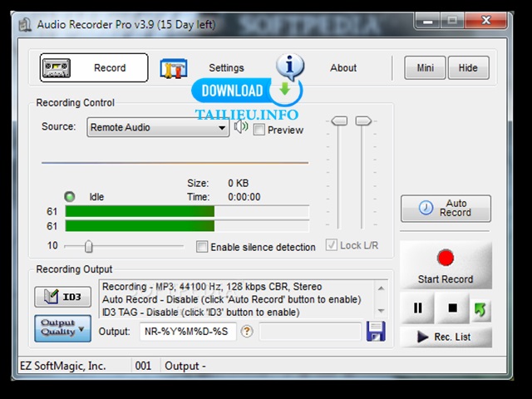Click the green Idle status indicator
This screenshot has height=399, width=532.
coord(70,196)
